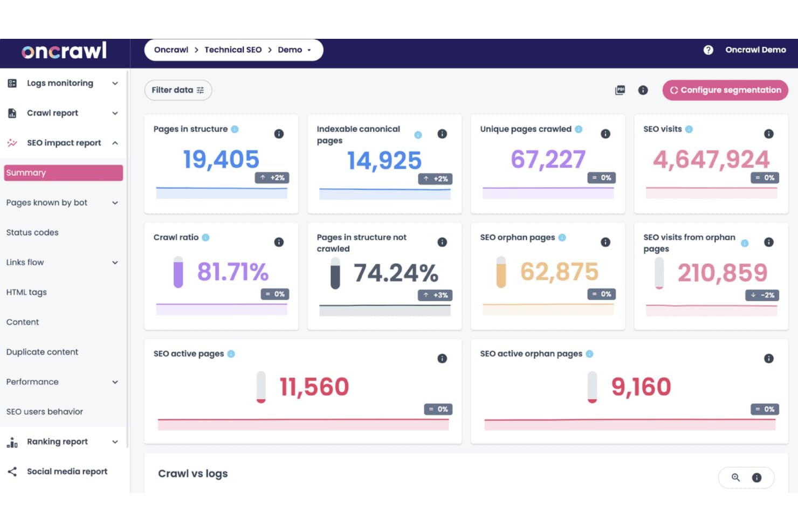Open info for SEO active pages card

442,358
